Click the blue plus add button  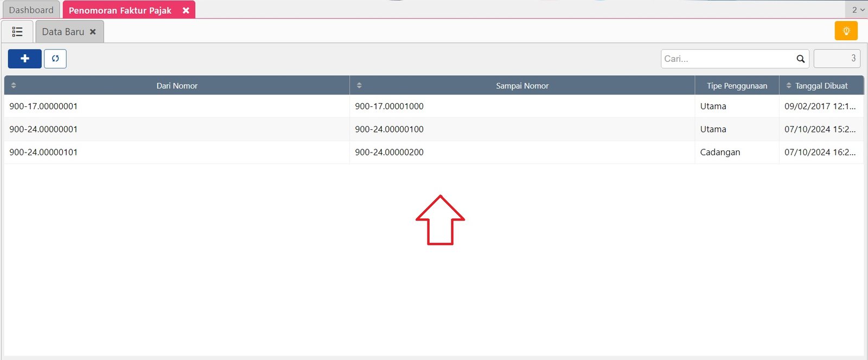click(x=24, y=59)
